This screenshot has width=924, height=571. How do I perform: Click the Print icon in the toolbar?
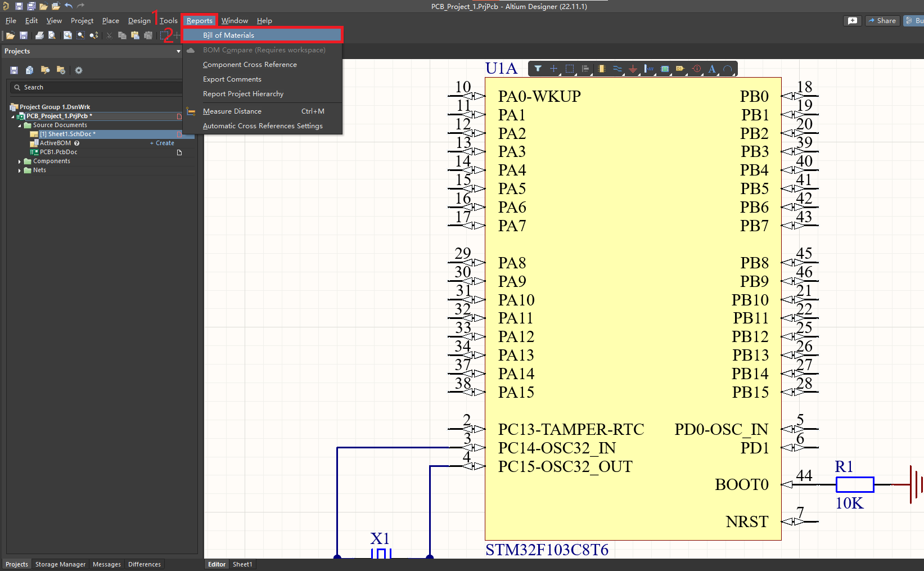39,35
